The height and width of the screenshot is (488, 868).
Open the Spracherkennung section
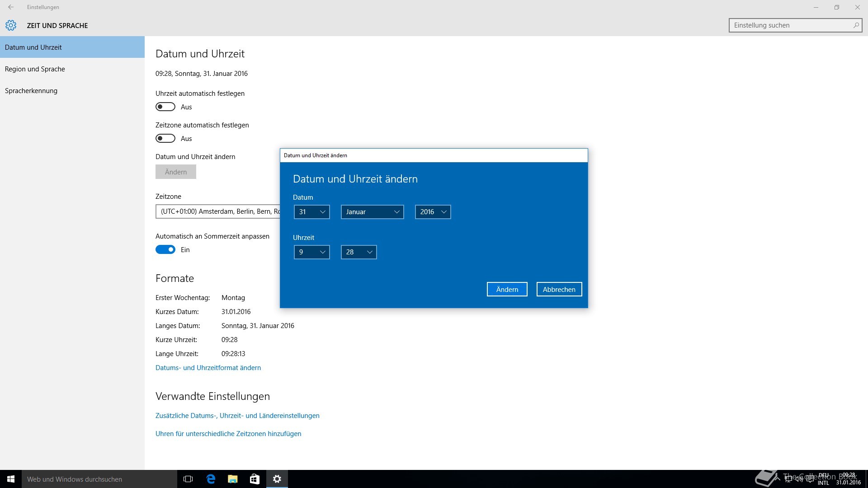[x=31, y=91]
